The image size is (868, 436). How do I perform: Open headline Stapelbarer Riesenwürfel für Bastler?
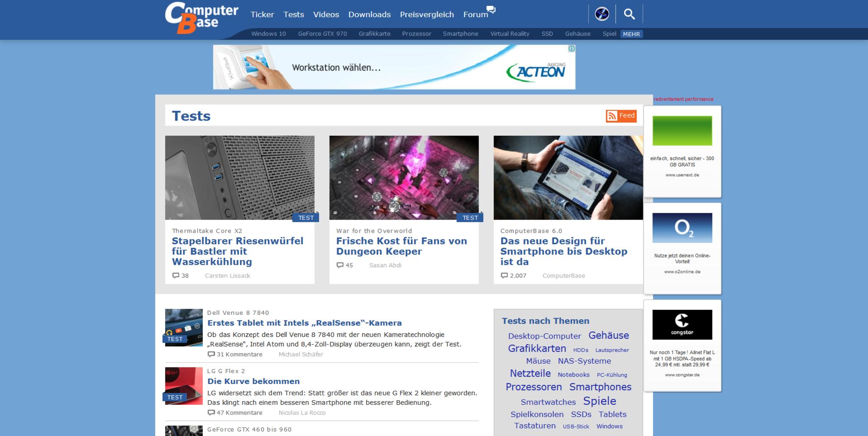click(237, 251)
